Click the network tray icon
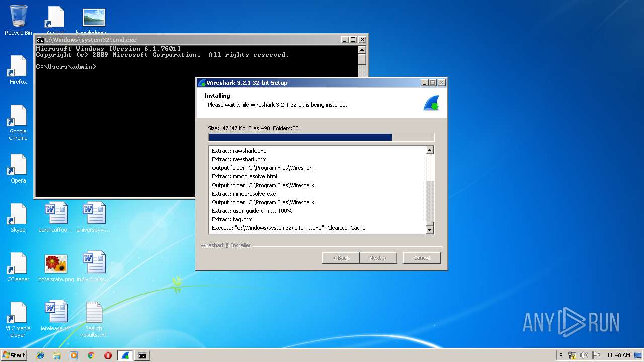This screenshot has width=644, height=362. [572, 355]
